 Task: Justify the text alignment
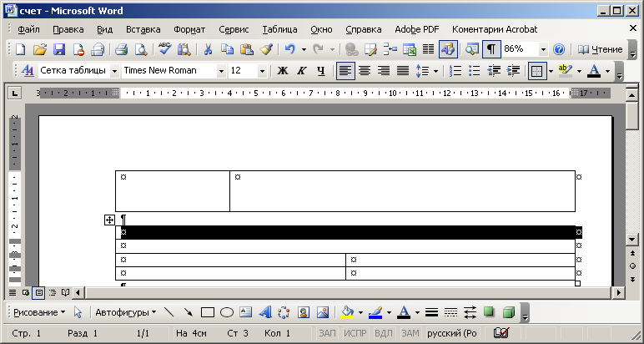(x=403, y=71)
